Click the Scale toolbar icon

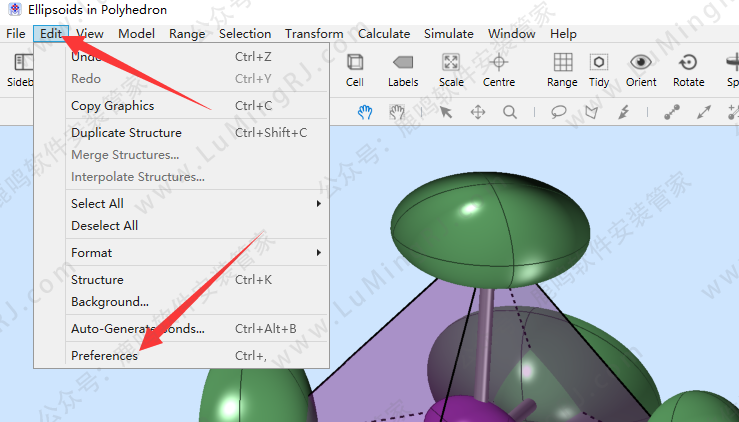[451, 68]
